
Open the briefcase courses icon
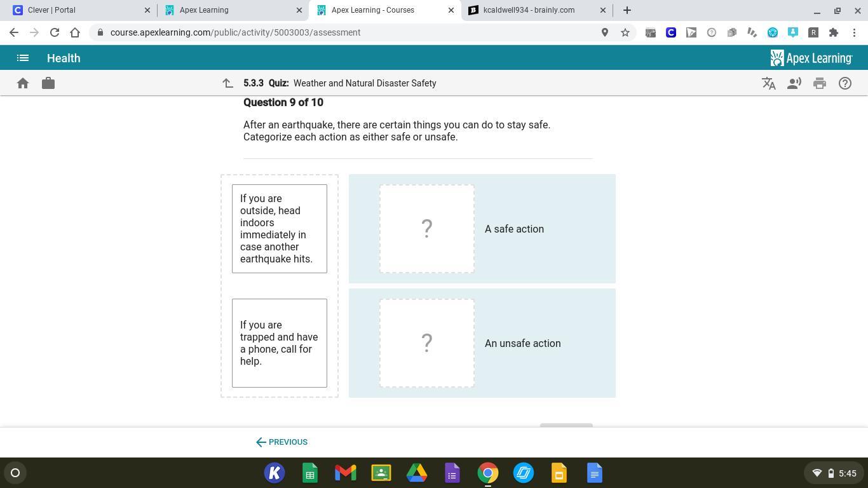[48, 83]
